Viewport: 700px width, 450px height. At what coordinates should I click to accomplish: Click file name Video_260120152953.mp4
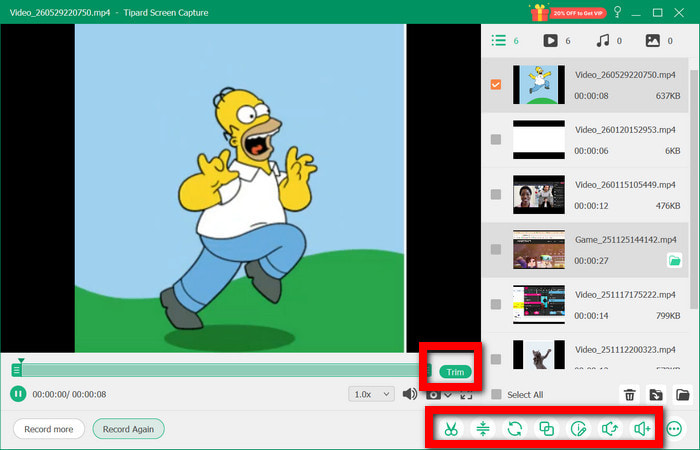click(x=625, y=129)
